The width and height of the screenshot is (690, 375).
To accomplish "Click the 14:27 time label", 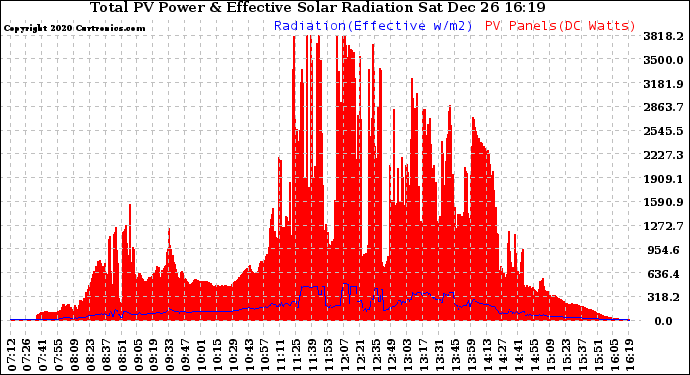I will pos(503,355).
